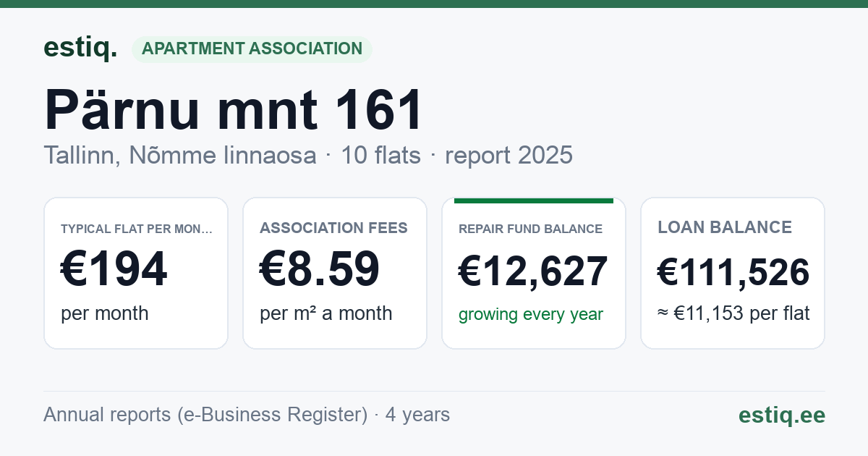Click the '≈ €11,153 per flat' text

pyautogui.click(x=733, y=313)
